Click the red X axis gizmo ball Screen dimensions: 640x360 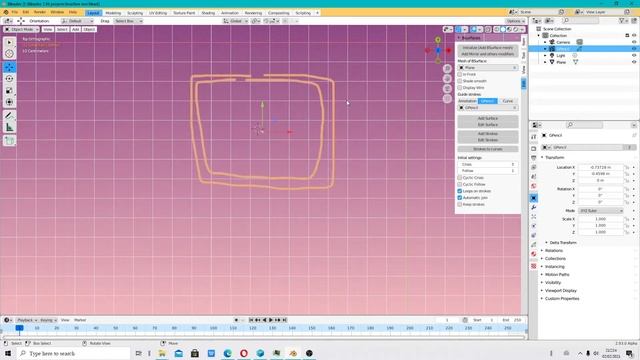click(448, 51)
